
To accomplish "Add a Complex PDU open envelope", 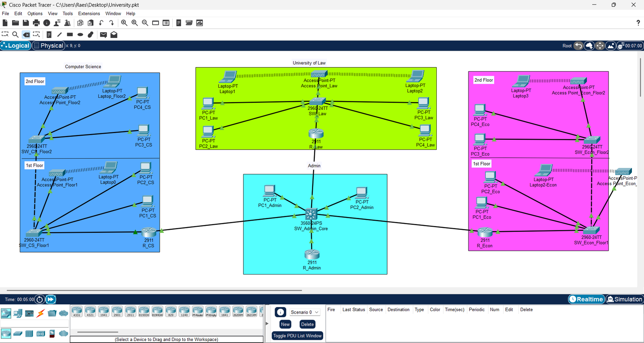I will [x=114, y=35].
